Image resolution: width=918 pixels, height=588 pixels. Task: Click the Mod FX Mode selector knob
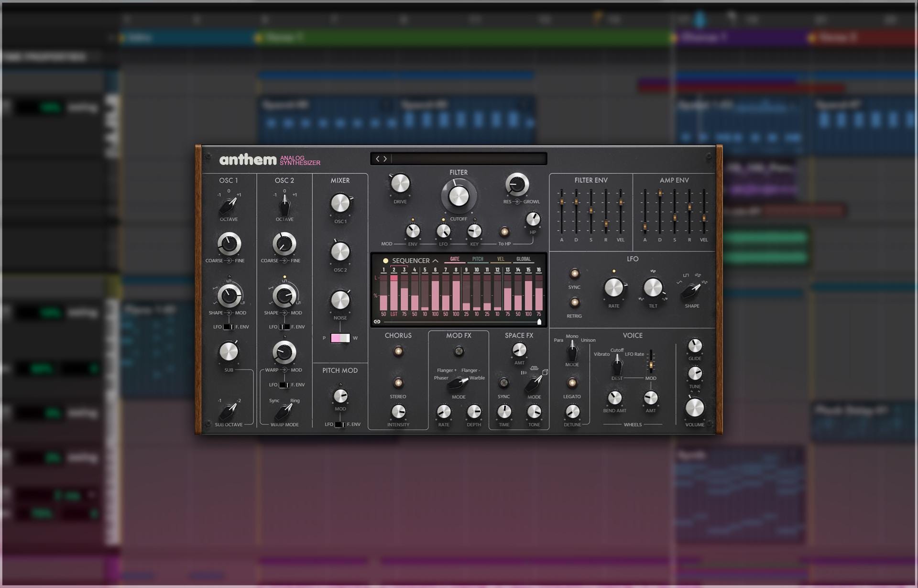click(458, 382)
